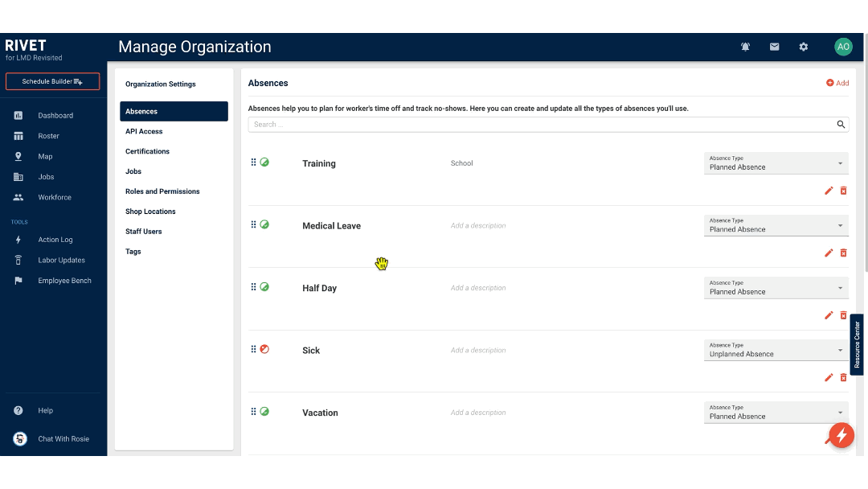The width and height of the screenshot is (868, 489).
Task: Toggle the status indicator next to Vacation
Action: pos(264,410)
